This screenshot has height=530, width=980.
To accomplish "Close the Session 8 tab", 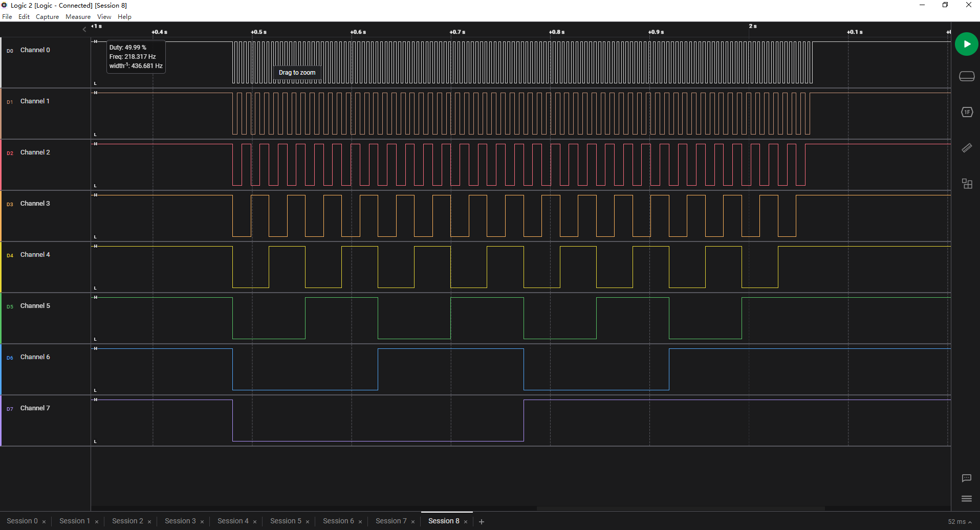I will (466, 522).
